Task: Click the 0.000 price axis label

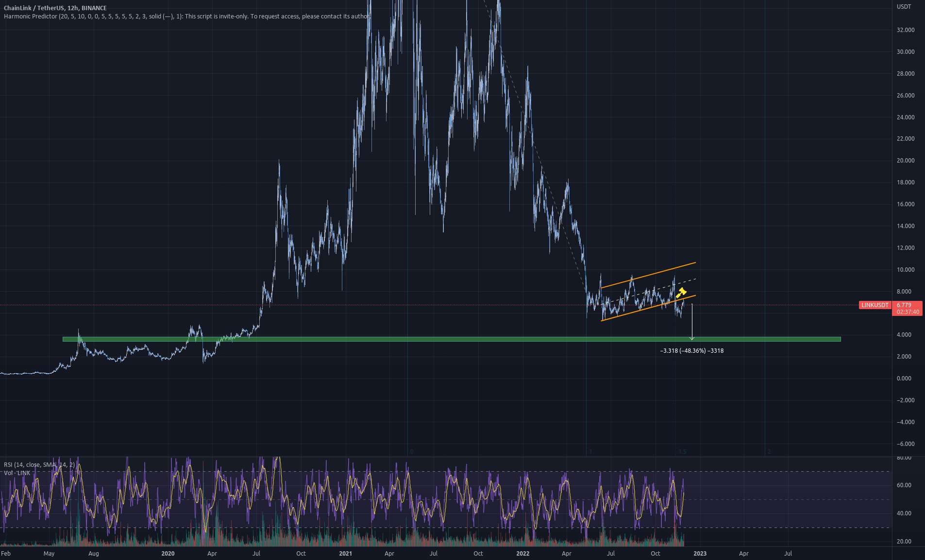Action: coord(904,379)
